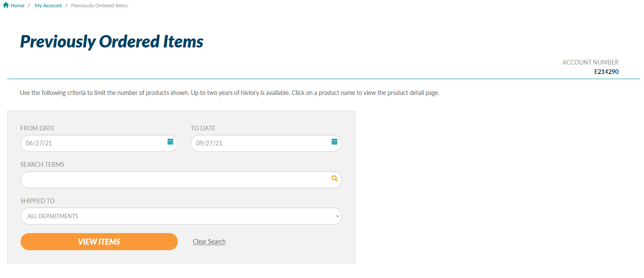Click inside the Search Terms text box
Viewport: 644px width, 278px height.
pos(181,180)
